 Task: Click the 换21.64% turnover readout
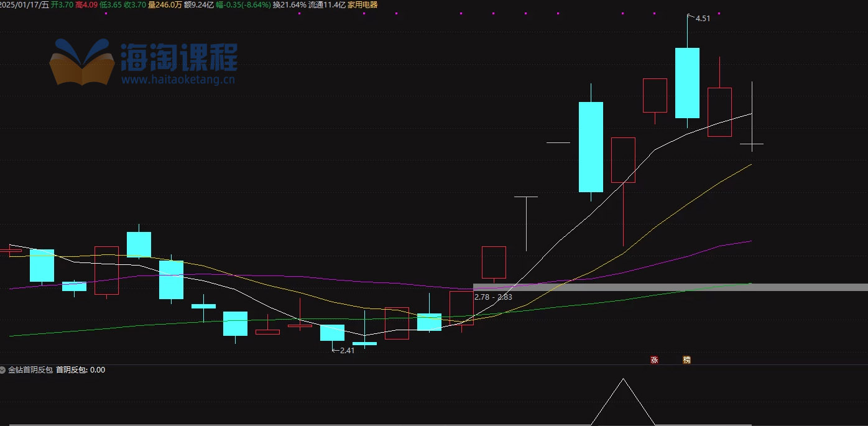pyautogui.click(x=290, y=5)
